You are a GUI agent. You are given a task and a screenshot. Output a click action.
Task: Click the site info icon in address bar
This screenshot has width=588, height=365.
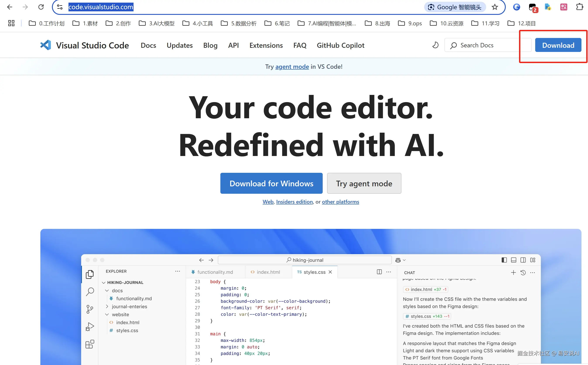coord(60,7)
